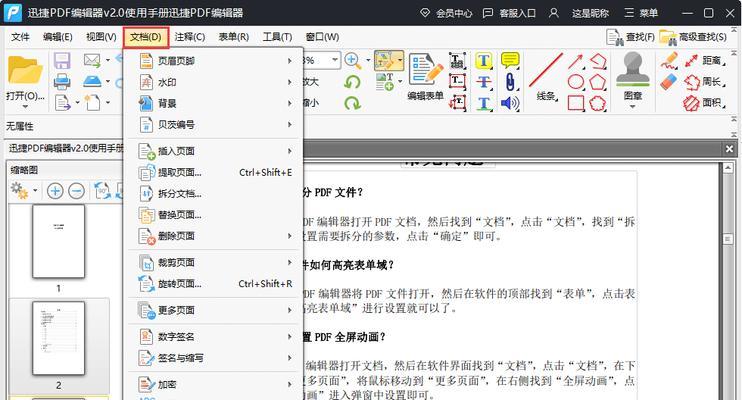Click the print icon

tap(62, 82)
